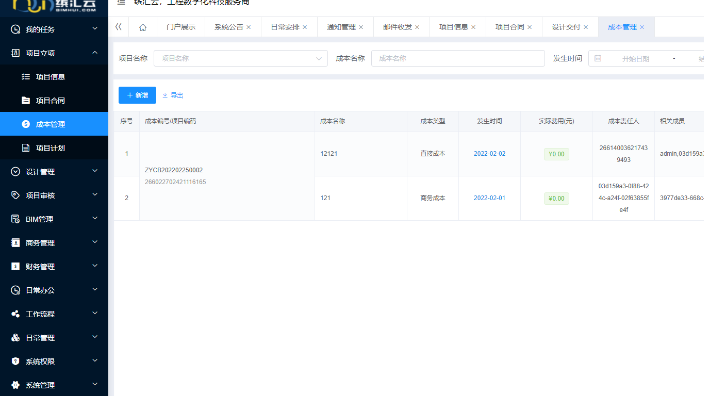Close the 邮件收发 tab with its X

(417, 27)
